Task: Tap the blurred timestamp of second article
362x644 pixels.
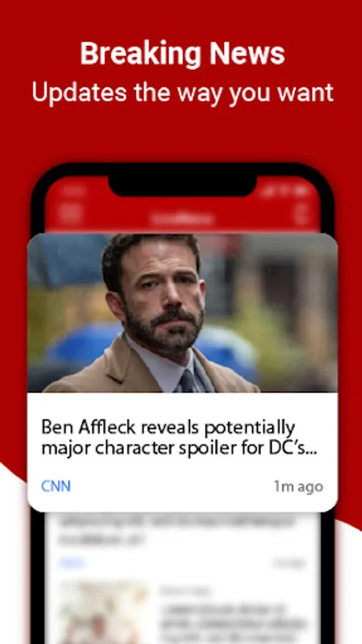Action: (x=289, y=563)
